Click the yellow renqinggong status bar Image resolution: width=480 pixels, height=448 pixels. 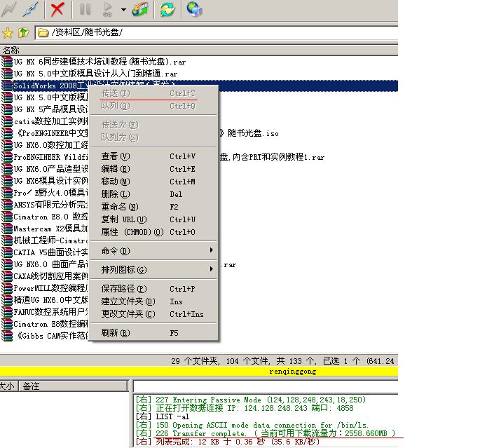[199, 372]
